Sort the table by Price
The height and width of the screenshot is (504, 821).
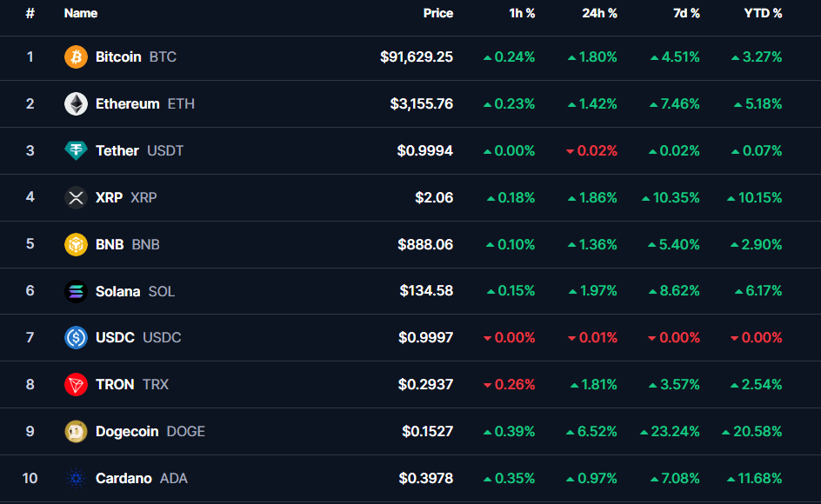pos(438,13)
